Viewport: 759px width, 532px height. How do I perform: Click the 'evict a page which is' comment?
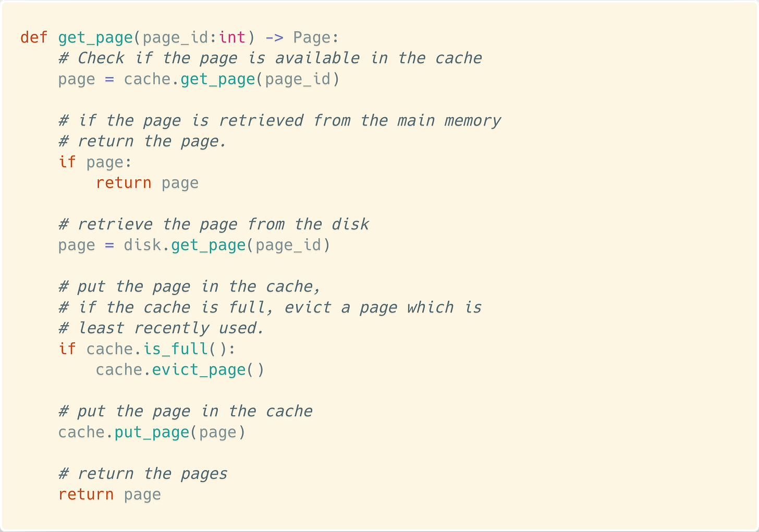tap(383, 308)
